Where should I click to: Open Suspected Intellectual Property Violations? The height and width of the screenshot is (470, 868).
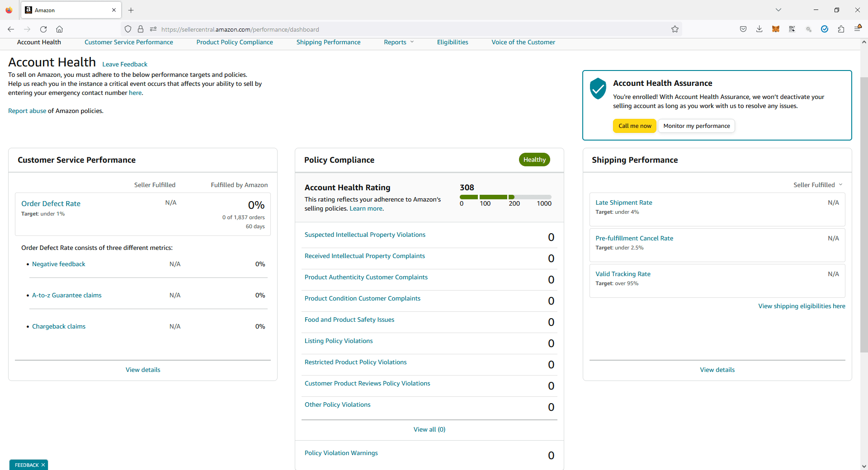click(365, 235)
